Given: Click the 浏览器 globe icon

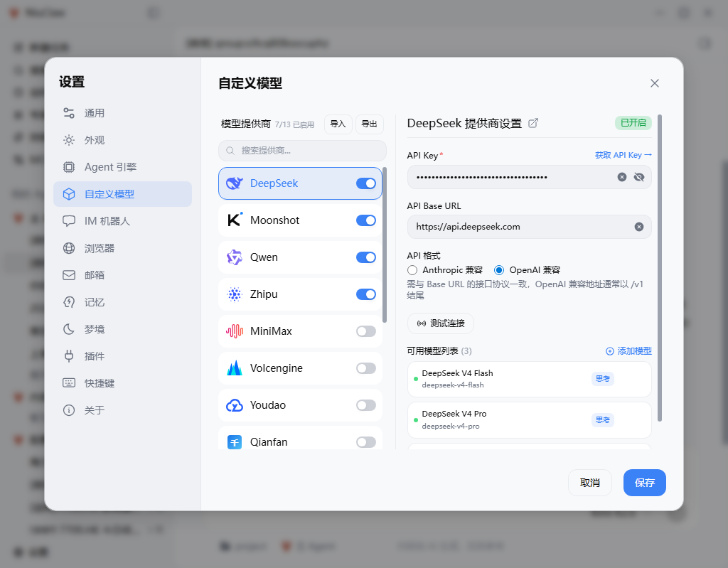Looking at the screenshot, I should point(69,248).
